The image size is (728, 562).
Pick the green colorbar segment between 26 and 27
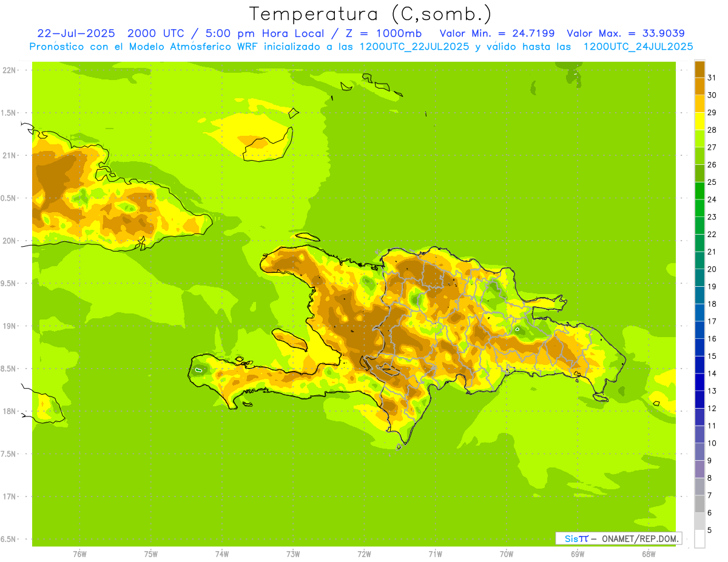pyautogui.click(x=699, y=156)
